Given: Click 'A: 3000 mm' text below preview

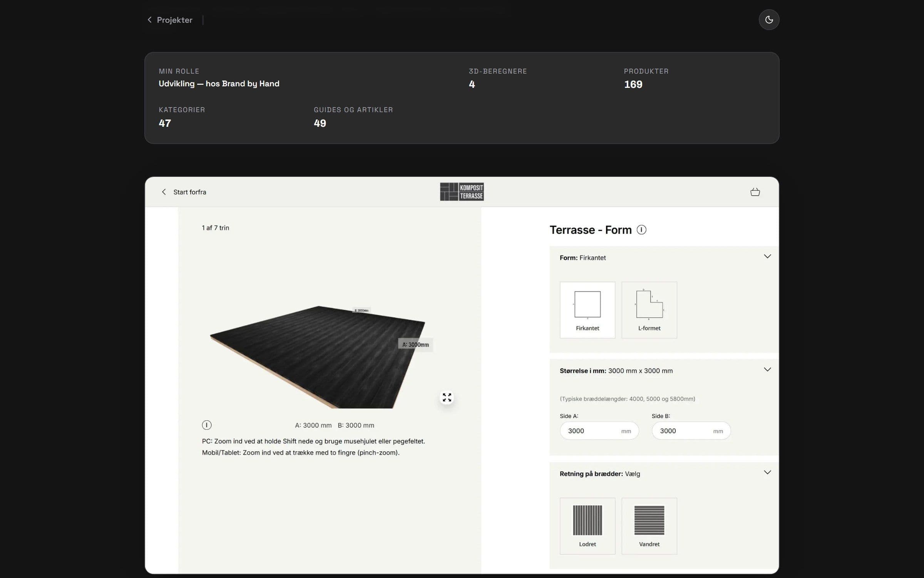Looking at the screenshot, I should [313, 425].
